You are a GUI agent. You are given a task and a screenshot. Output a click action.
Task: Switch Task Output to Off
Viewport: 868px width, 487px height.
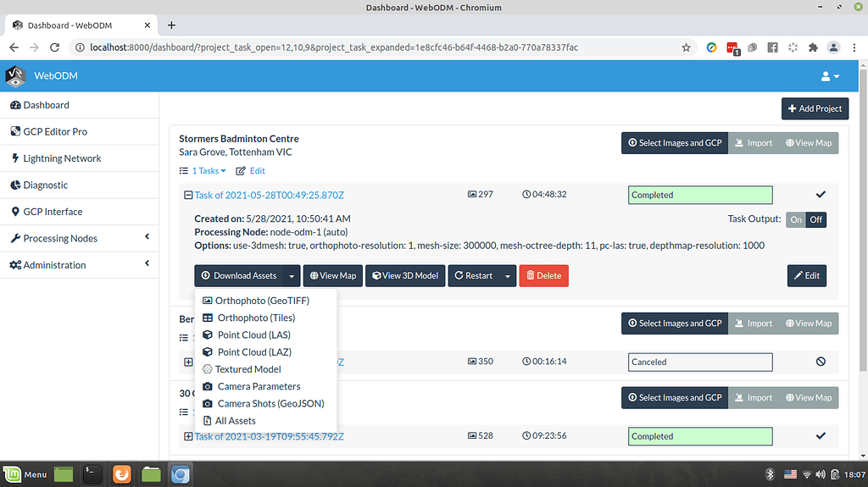tap(815, 219)
